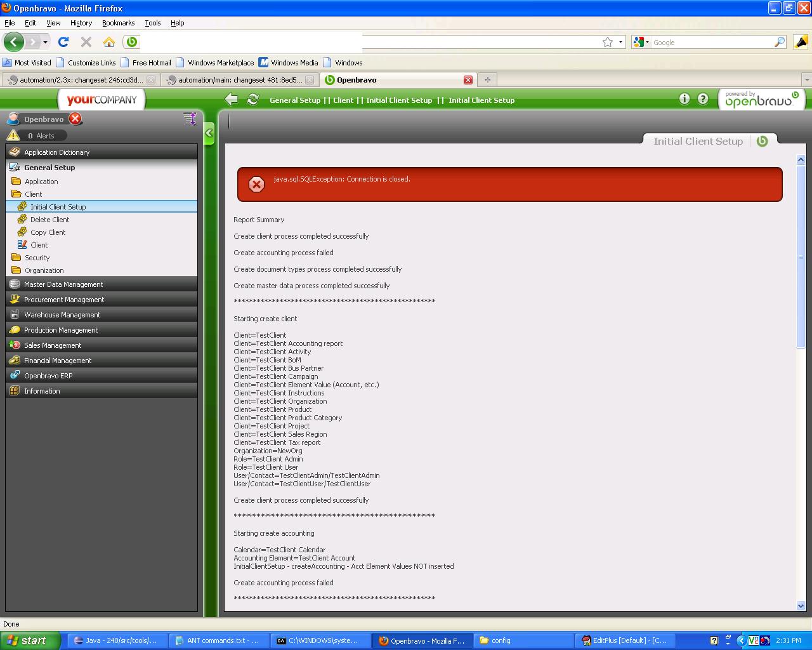Open the Master Data Management section
The width and height of the screenshot is (812, 650).
(63, 284)
